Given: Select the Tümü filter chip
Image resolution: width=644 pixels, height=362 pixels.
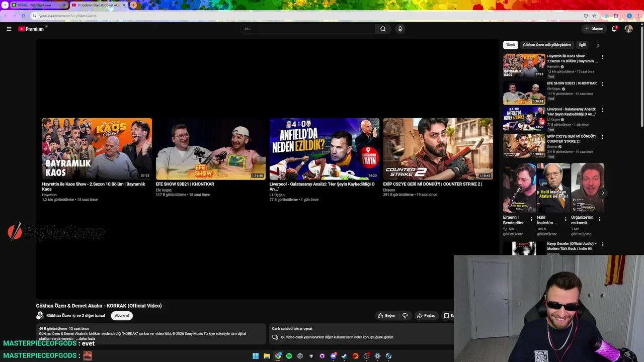Looking at the screenshot, I should [511, 45].
